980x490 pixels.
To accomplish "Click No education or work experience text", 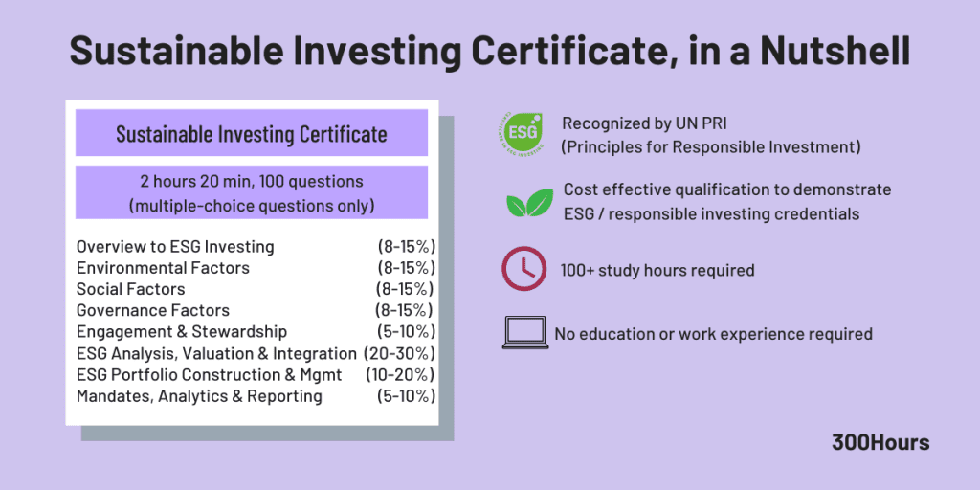I will pyautogui.click(x=713, y=334).
